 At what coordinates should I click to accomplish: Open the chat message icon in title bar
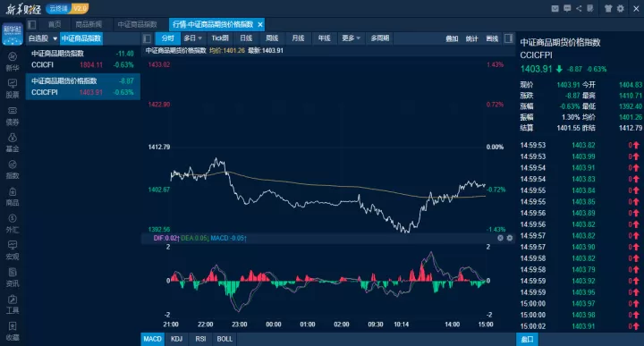pyautogui.click(x=567, y=8)
